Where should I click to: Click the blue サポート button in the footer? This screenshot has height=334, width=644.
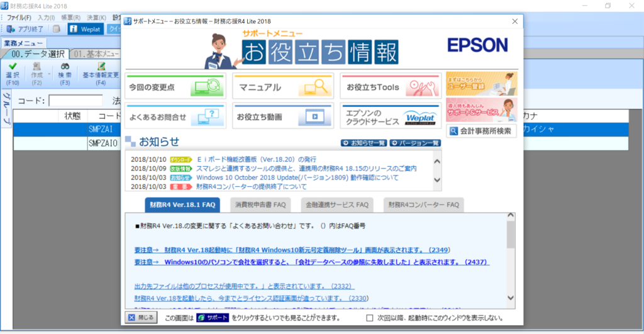coord(213,318)
